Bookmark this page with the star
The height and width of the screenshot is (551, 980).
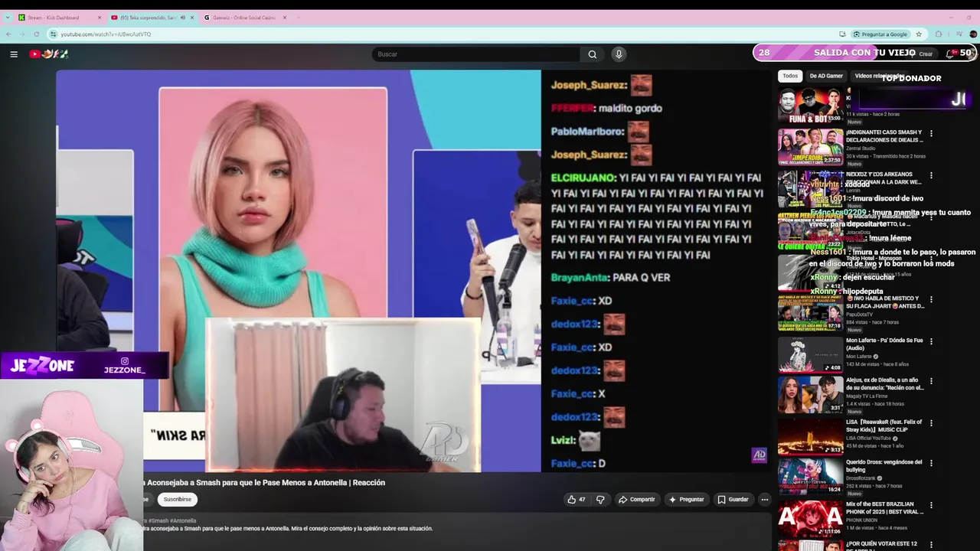(x=919, y=34)
